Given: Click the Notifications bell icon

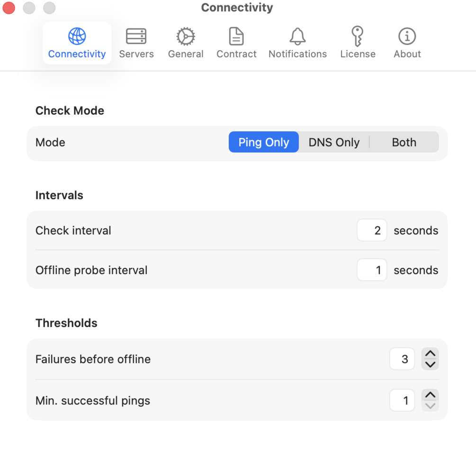Looking at the screenshot, I should pyautogui.click(x=297, y=36).
